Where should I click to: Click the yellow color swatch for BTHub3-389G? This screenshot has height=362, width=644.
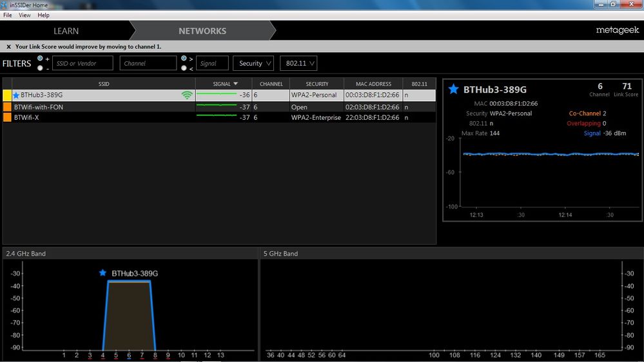[7, 95]
